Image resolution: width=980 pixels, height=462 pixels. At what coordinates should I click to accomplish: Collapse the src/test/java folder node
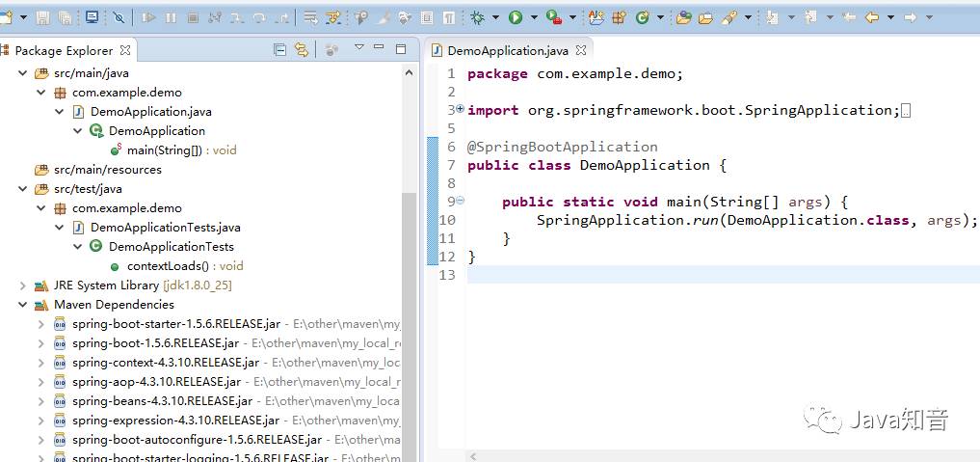pos(22,189)
